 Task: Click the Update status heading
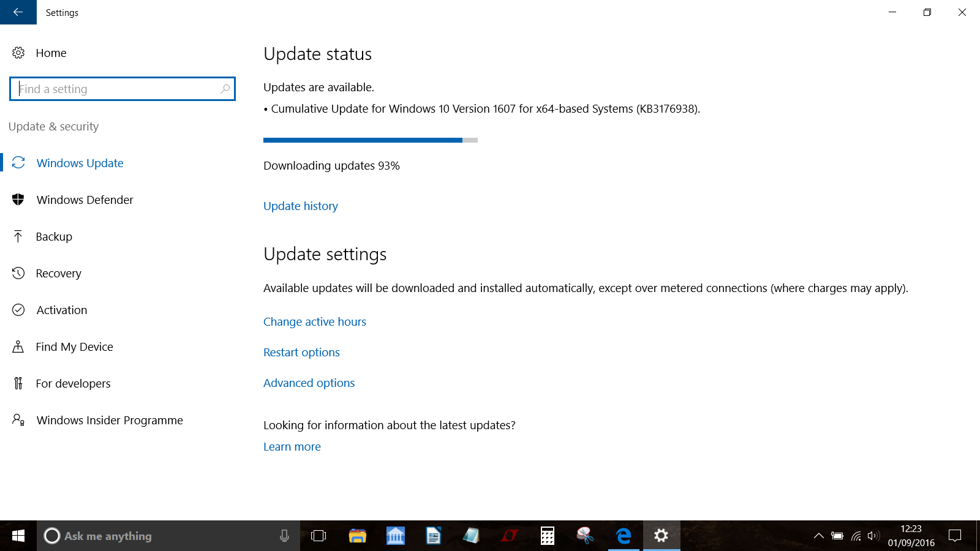pos(317,54)
